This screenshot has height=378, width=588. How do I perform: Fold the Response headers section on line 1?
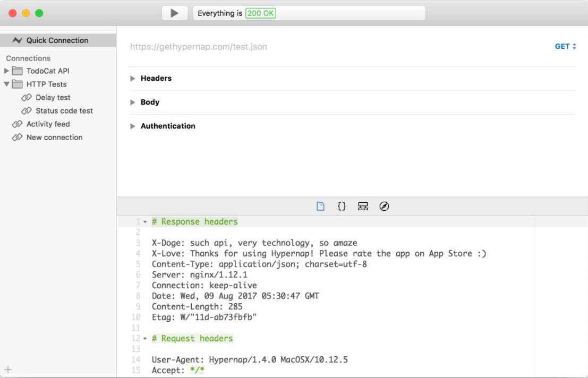coord(145,222)
